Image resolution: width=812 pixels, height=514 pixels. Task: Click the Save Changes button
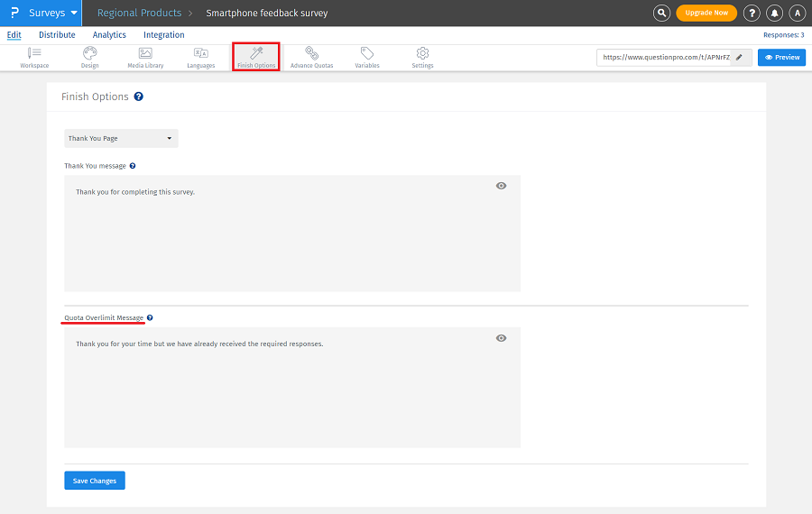coord(95,481)
